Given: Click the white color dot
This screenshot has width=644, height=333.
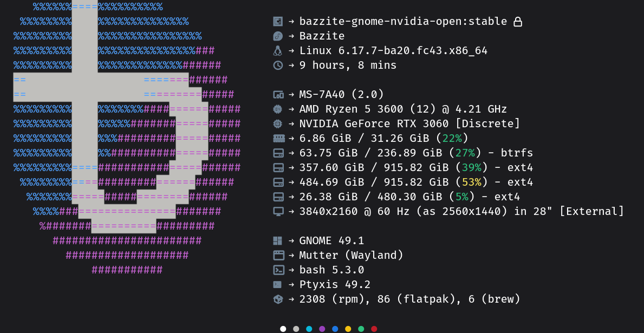Looking at the screenshot, I should pyautogui.click(x=283, y=329).
